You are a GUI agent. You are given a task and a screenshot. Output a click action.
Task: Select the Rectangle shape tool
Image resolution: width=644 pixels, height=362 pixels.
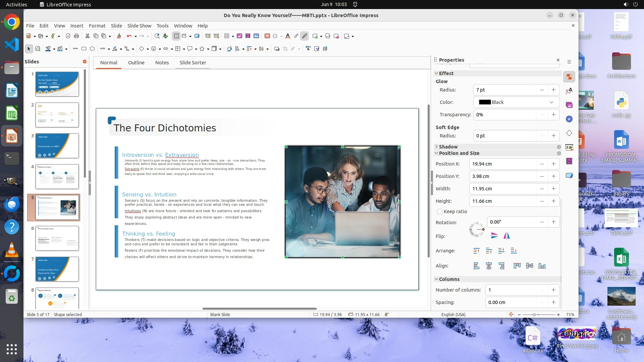[84, 49]
